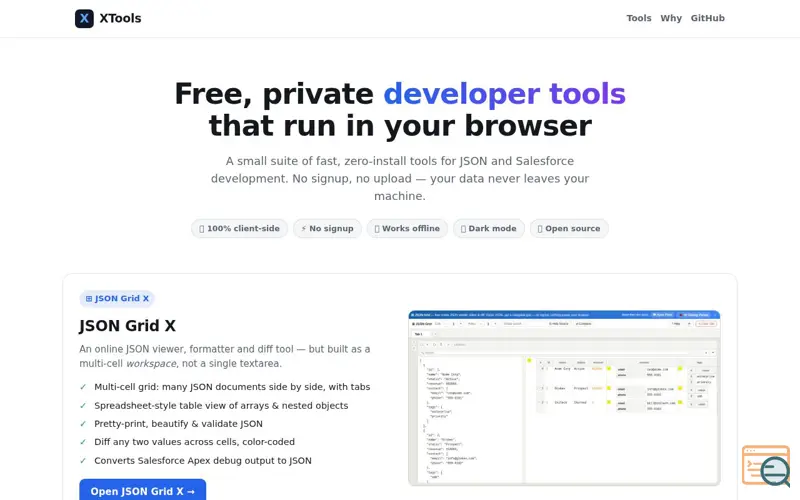Open JSON Grid X button
Viewport: 800px width, 500px height.
tap(142, 490)
